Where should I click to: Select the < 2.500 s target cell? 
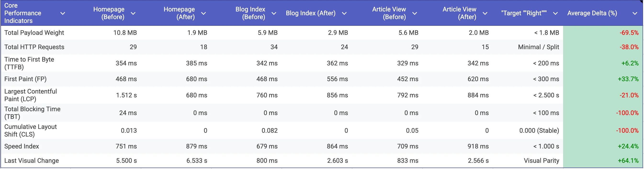click(546, 95)
